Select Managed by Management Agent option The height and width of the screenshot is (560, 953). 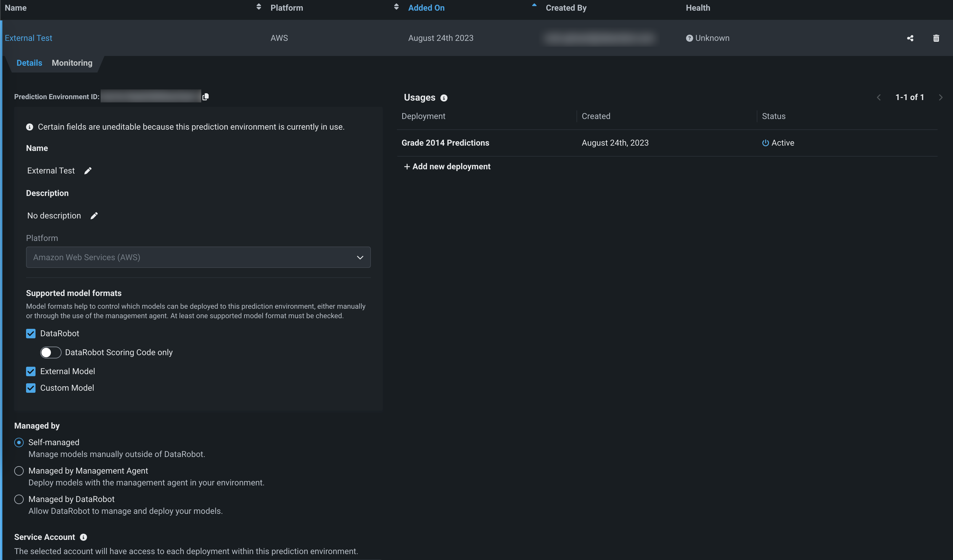coord(19,471)
